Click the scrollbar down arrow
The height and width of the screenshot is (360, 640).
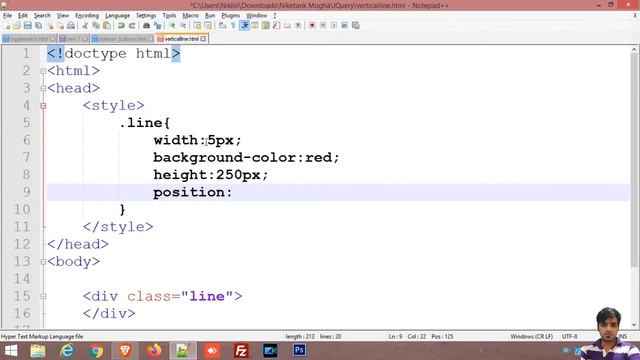click(634, 325)
